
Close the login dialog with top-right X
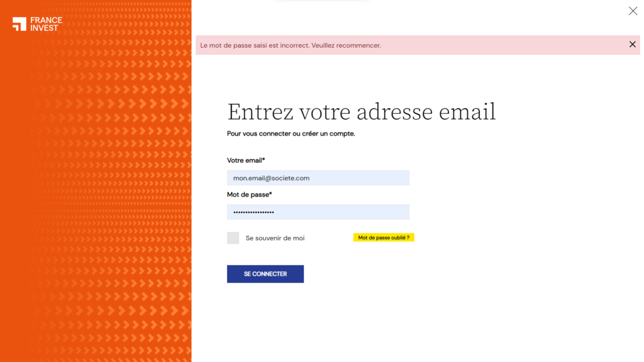(x=633, y=11)
